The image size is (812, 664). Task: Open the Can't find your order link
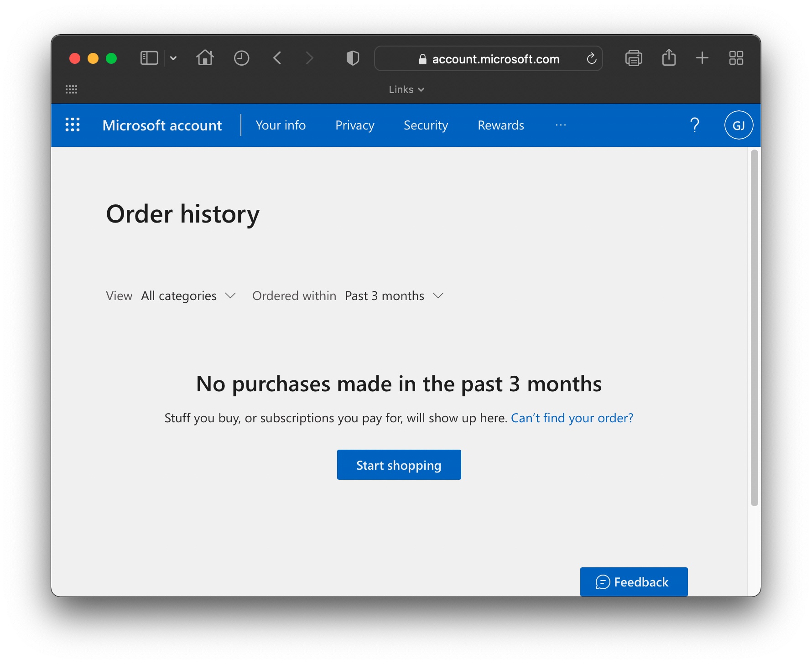[572, 418]
